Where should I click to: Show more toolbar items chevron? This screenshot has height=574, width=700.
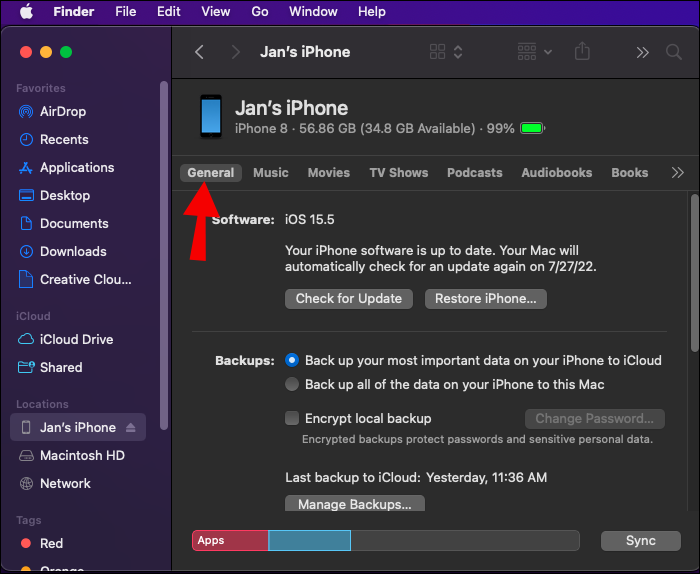point(642,53)
